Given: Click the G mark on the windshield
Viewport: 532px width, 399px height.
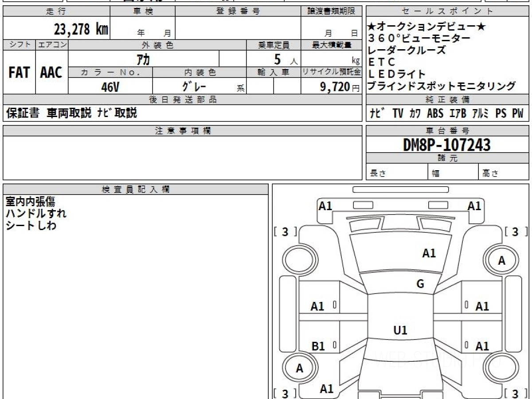Looking at the screenshot, I should (x=420, y=284).
